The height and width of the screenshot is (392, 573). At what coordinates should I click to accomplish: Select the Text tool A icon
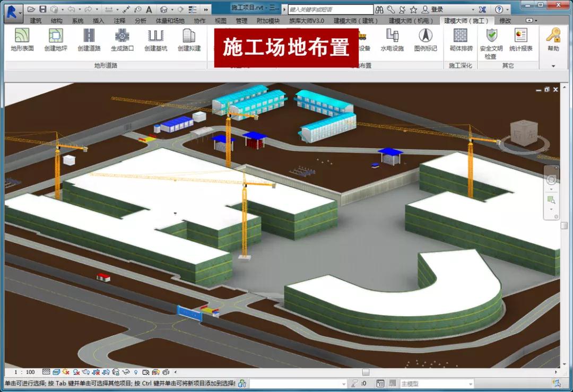(149, 10)
